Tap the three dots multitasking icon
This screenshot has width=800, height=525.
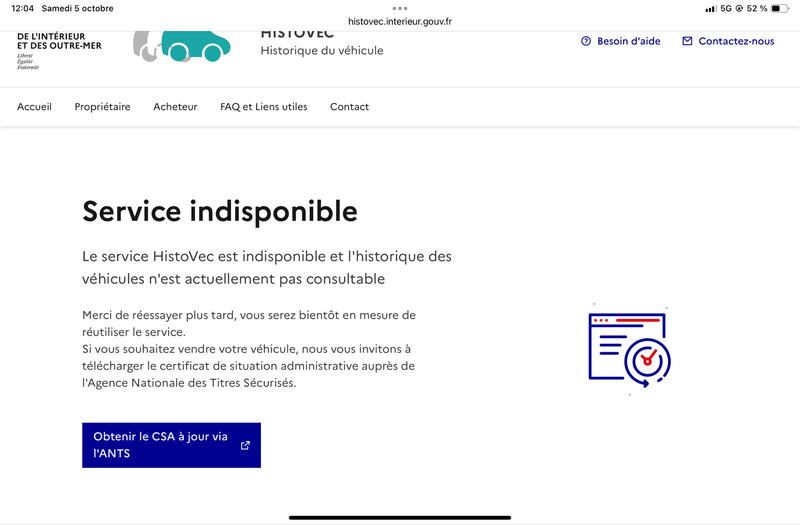(x=400, y=8)
